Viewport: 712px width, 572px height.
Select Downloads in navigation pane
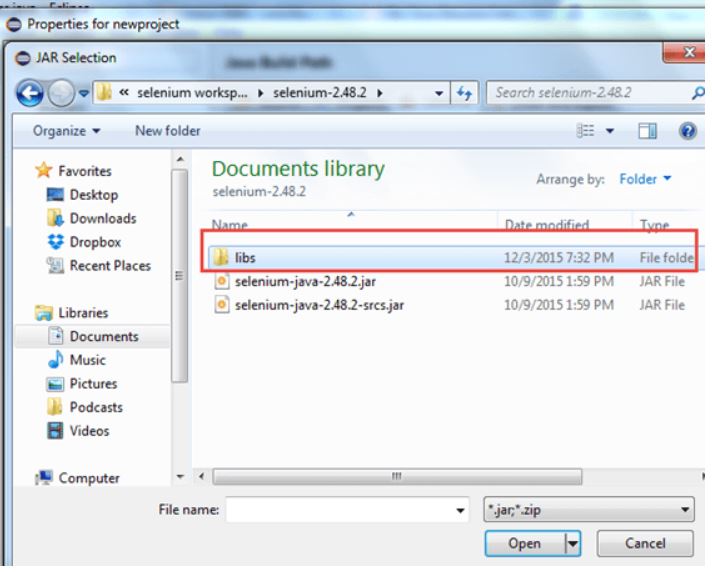(103, 218)
